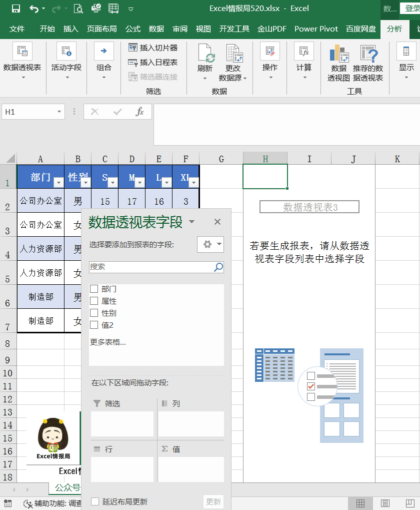This screenshot has width=420, height=510.
Task: Switch to the 插入 ribbon tab
Action: 71,29
